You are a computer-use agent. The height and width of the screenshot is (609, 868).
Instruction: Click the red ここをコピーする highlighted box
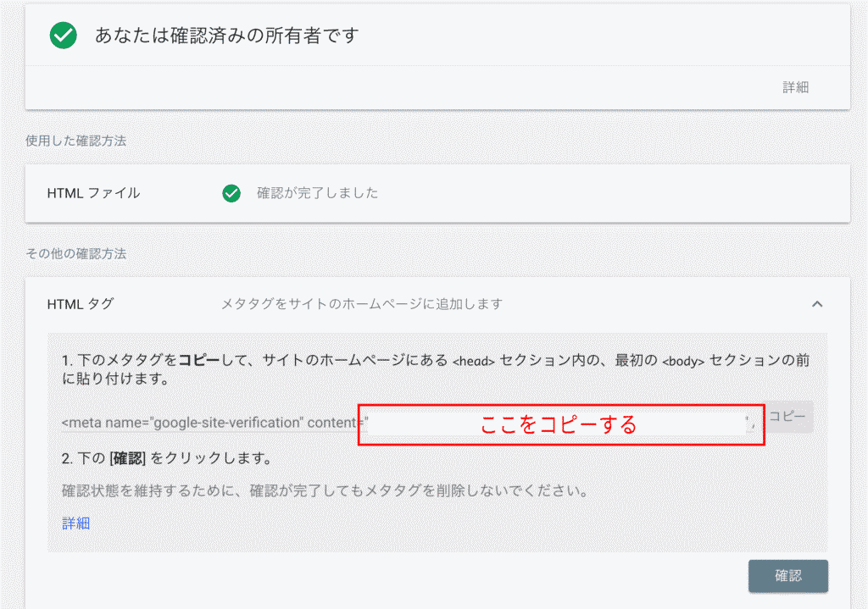coord(559,424)
